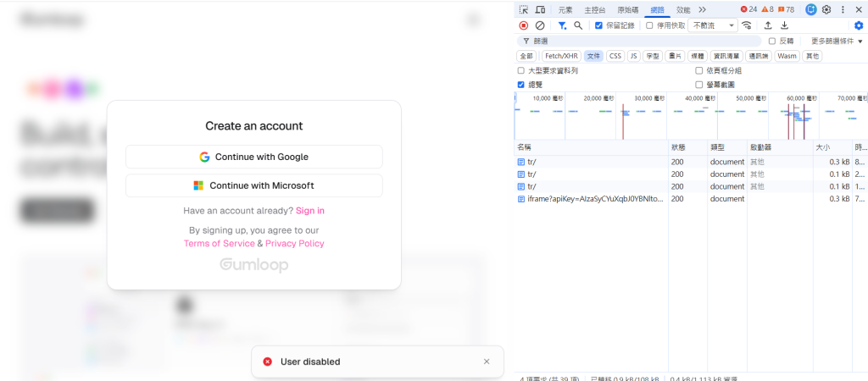Open network panel settings blue gear
This screenshot has height=381, width=868.
click(x=859, y=25)
